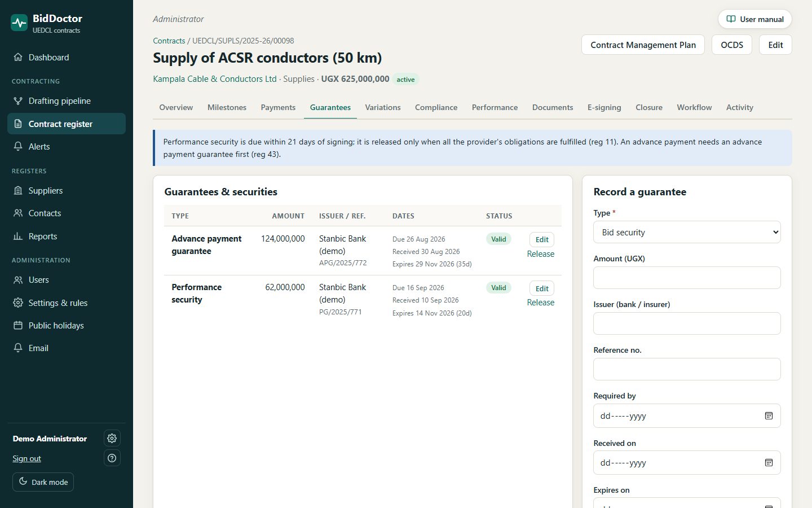Click the Contract register document icon

click(x=18, y=124)
